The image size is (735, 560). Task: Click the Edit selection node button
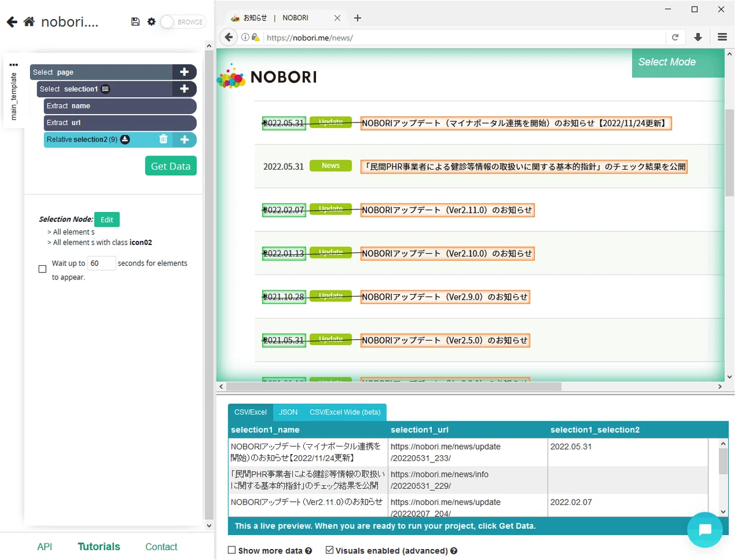point(107,219)
